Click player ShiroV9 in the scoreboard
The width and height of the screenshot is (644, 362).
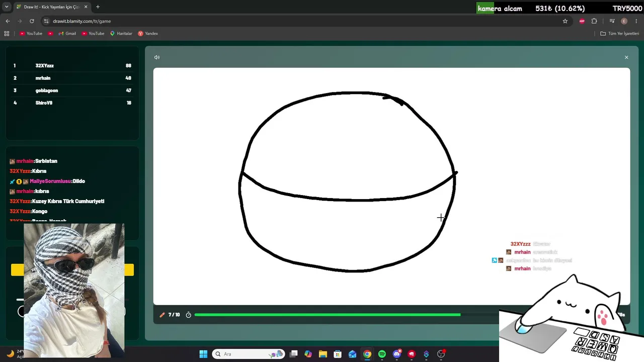coord(44,103)
